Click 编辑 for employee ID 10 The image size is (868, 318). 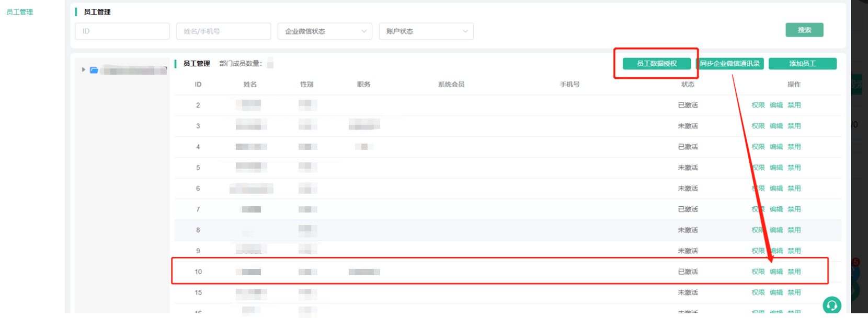click(776, 272)
